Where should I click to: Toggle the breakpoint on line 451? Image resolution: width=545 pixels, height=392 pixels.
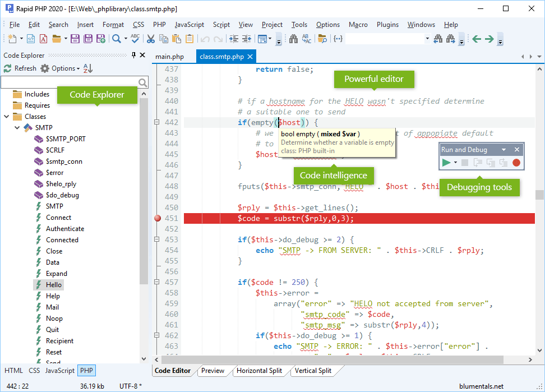(158, 218)
